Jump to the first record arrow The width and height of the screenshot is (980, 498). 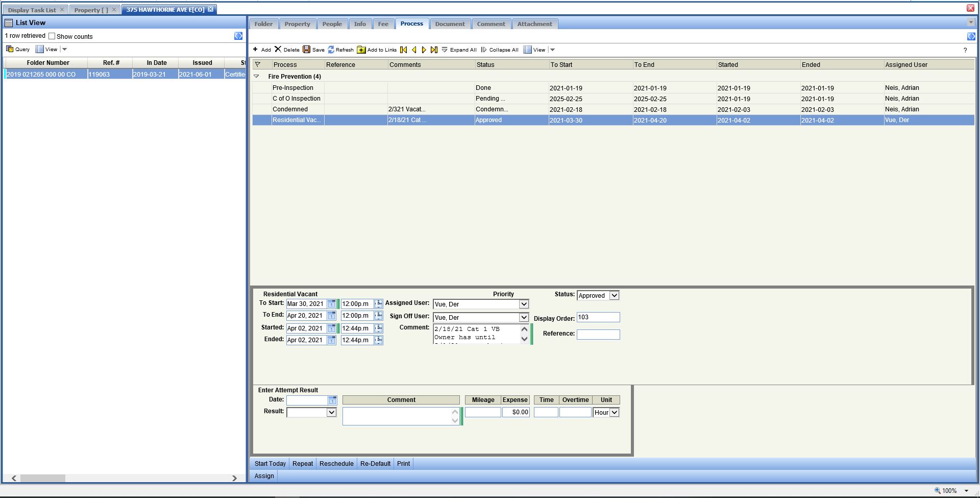pyautogui.click(x=404, y=50)
